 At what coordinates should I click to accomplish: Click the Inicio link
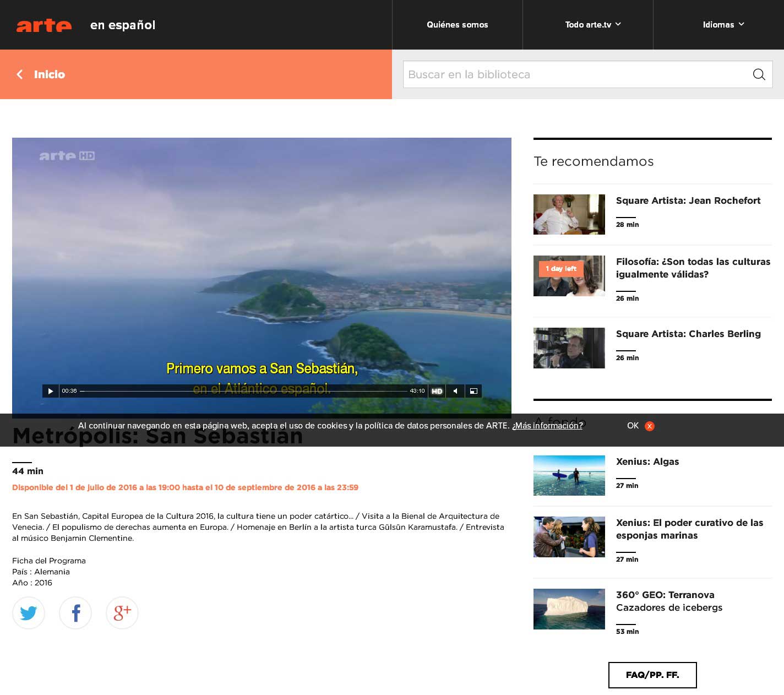coord(50,74)
